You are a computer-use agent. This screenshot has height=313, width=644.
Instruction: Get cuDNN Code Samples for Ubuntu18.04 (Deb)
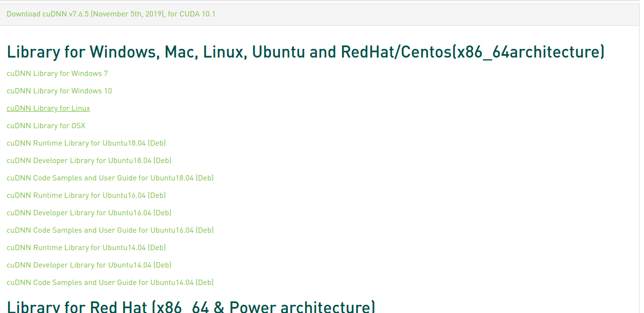pyautogui.click(x=110, y=178)
